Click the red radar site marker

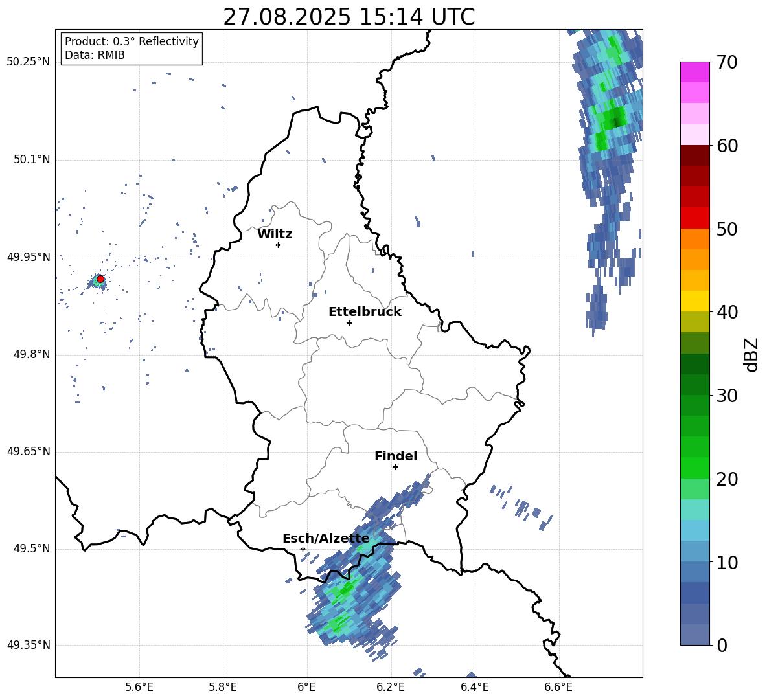(100, 279)
